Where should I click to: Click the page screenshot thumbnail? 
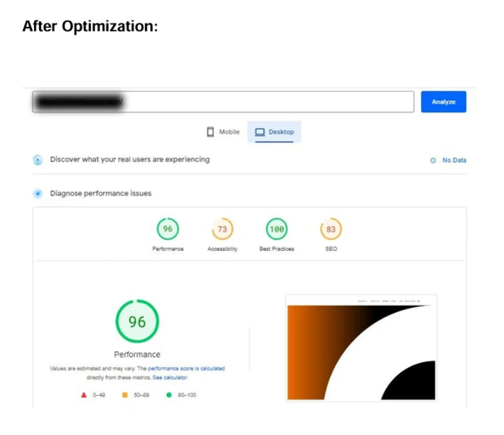click(361, 348)
